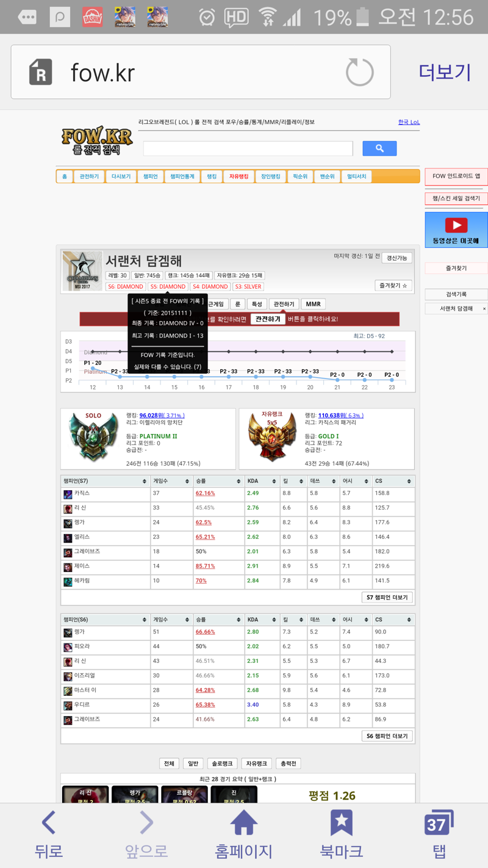The height and width of the screenshot is (868, 488).
Task: Tap the fow.kr address bar
Action: pyautogui.click(x=201, y=72)
